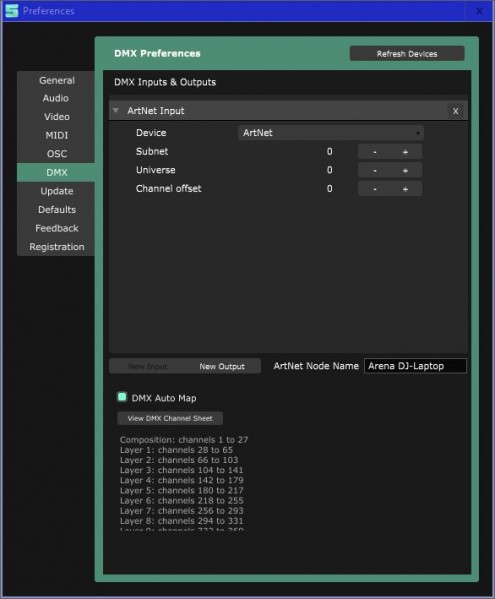Open View DMX Channel Sheet

170,418
